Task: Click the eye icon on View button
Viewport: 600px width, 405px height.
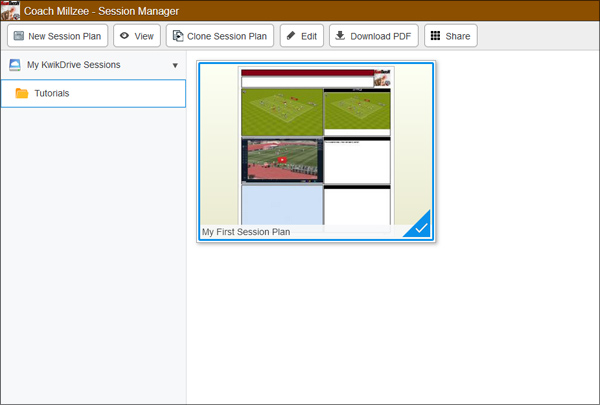Action: [125, 36]
